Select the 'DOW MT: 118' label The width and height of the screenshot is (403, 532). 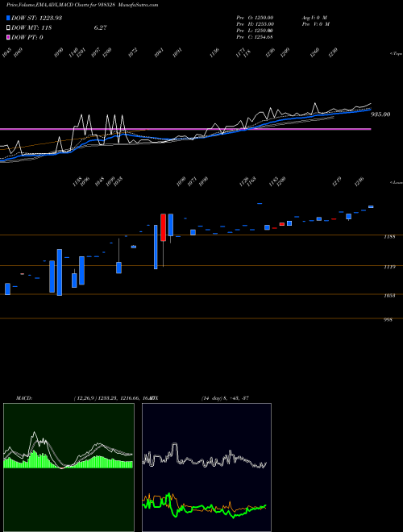point(31,28)
